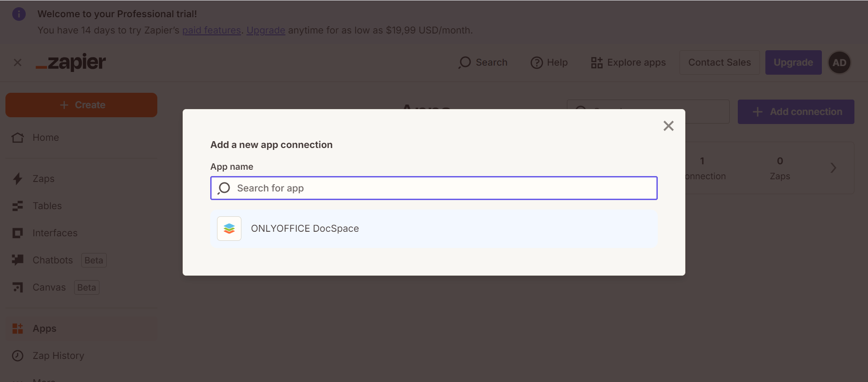
Task: Open Zaps in sidebar
Action: pyautogui.click(x=81, y=179)
